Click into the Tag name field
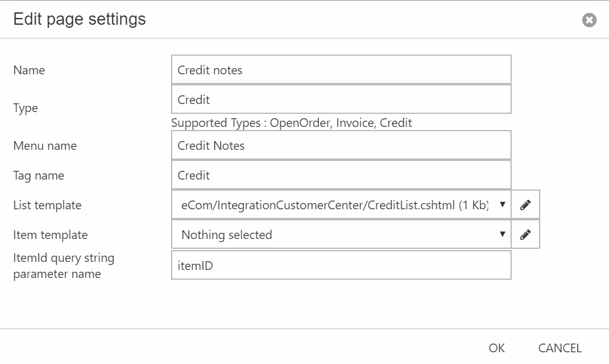This screenshot has width=609, height=364. click(x=341, y=175)
